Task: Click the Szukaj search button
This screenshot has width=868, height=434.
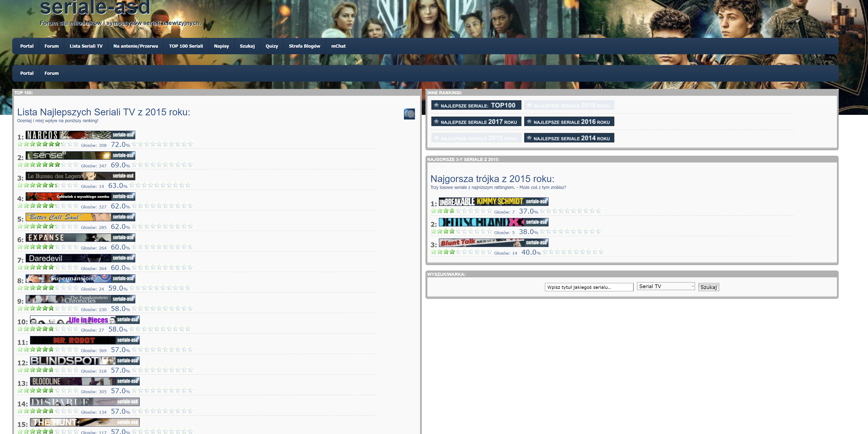Action: 708,287
